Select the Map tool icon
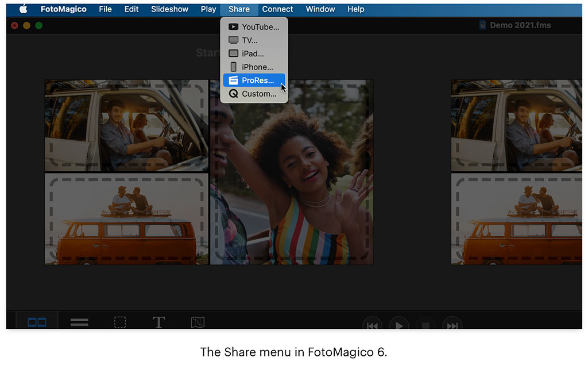Viewport: 588px width, 365px height. 198,322
